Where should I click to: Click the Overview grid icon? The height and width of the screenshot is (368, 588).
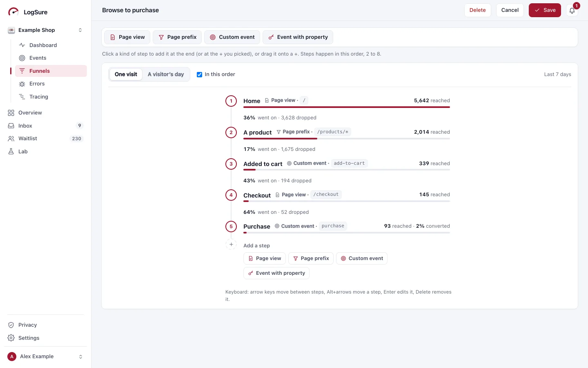pyautogui.click(x=11, y=113)
